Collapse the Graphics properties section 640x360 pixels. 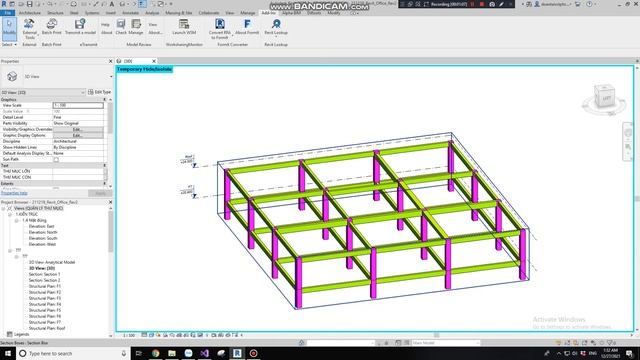tap(104, 99)
